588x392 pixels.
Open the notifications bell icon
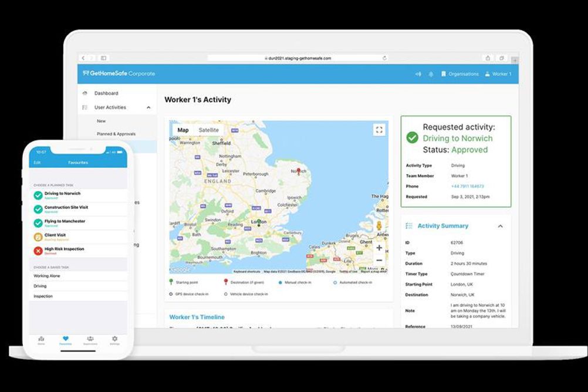431,74
